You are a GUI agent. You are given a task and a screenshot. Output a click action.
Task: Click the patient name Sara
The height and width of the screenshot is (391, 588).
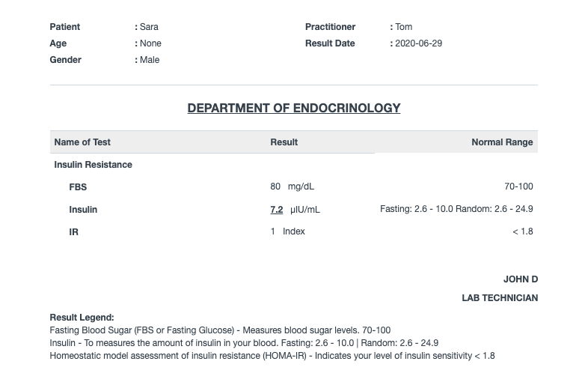point(149,27)
